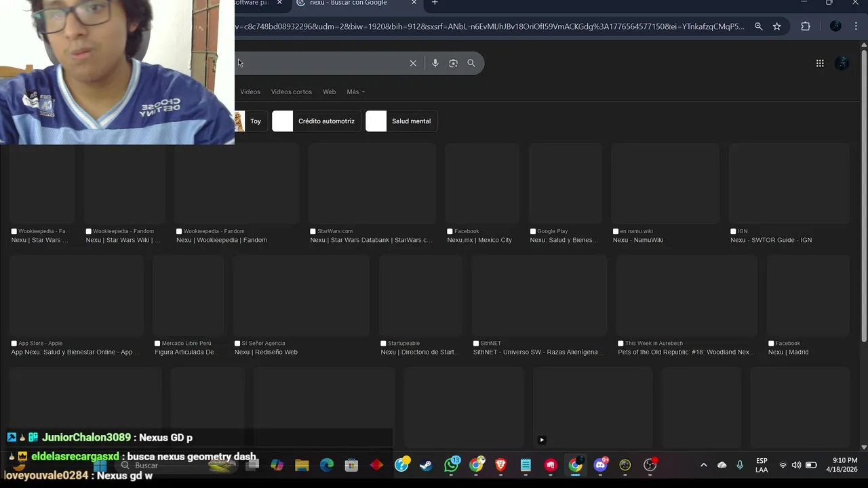The height and width of the screenshot is (488, 868).
Task: Open Google account avatar beside apps grid
Action: coord(842,63)
